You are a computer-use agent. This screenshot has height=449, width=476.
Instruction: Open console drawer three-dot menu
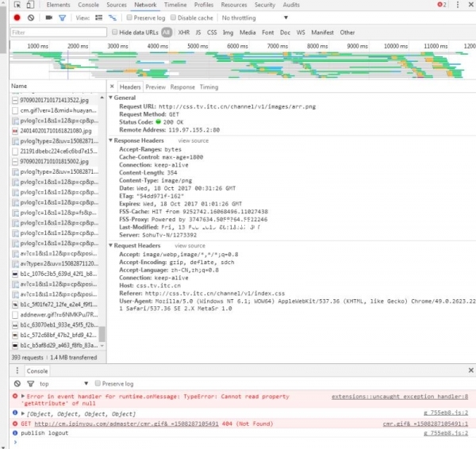point(17,370)
